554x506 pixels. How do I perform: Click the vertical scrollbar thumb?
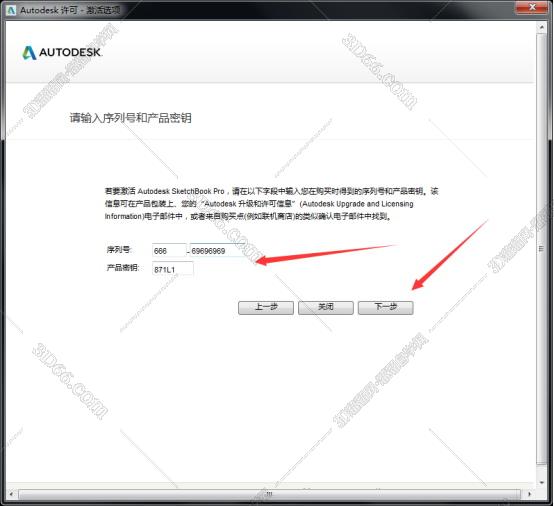pyautogui.click(x=541, y=249)
